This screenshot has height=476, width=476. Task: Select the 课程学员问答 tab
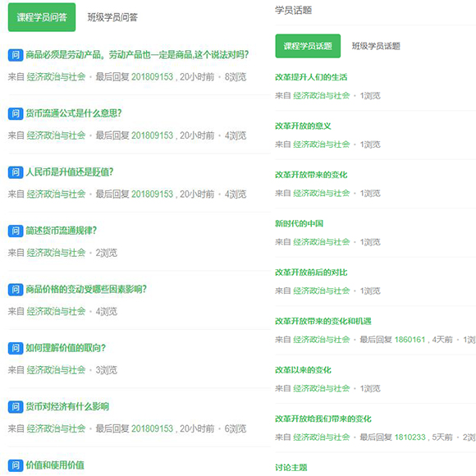click(42, 17)
